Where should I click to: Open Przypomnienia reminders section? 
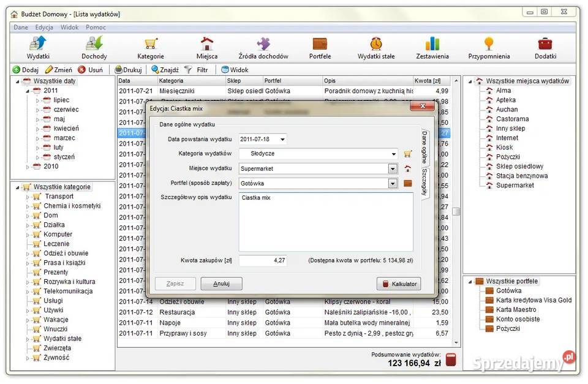489,48
